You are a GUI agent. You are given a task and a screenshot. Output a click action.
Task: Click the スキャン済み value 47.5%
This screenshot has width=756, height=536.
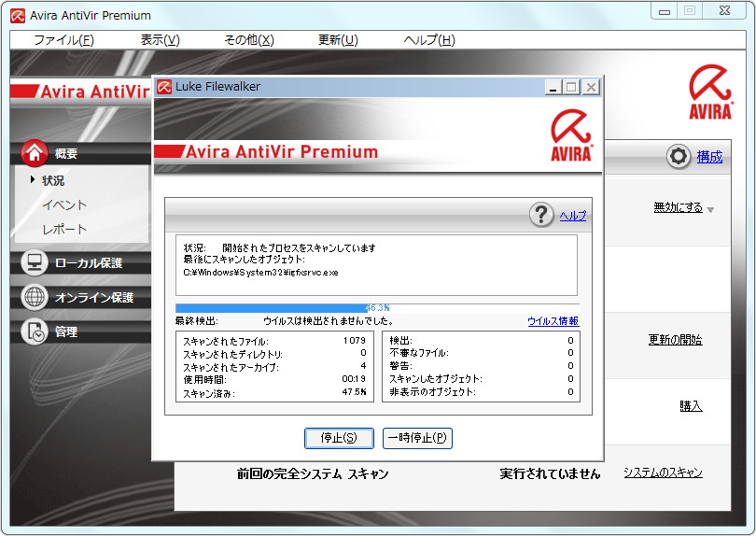click(x=355, y=392)
